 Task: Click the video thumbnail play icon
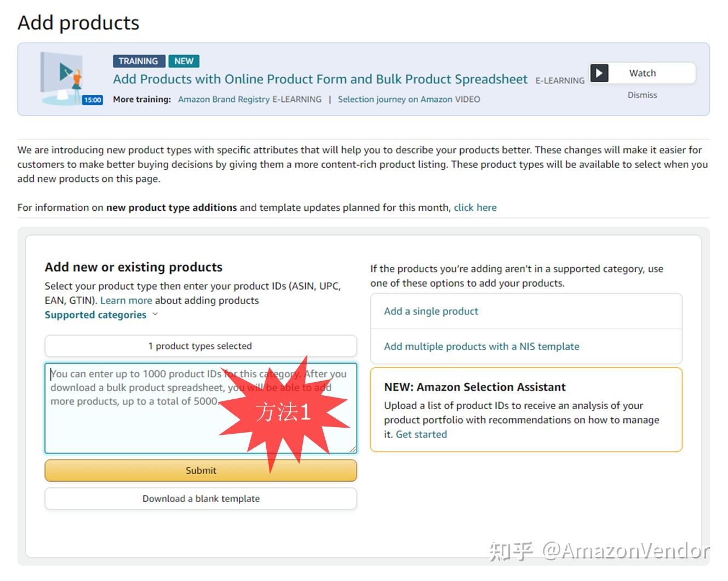[66, 71]
